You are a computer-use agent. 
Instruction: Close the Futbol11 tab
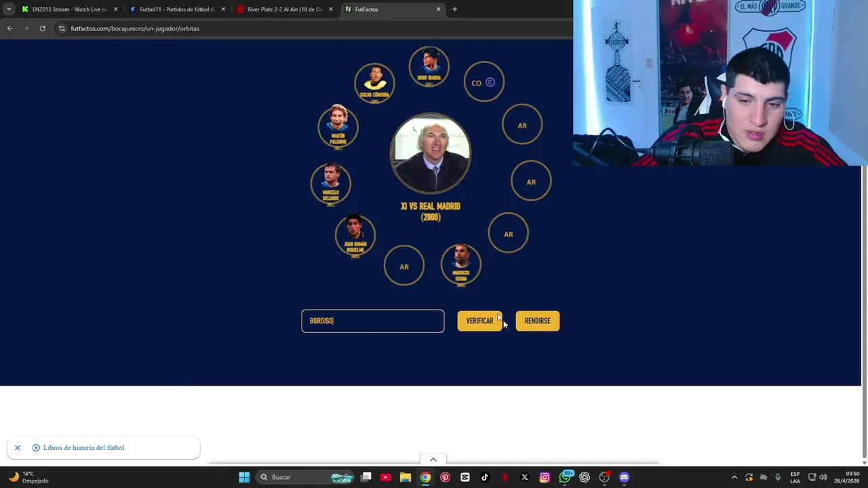pyautogui.click(x=223, y=9)
